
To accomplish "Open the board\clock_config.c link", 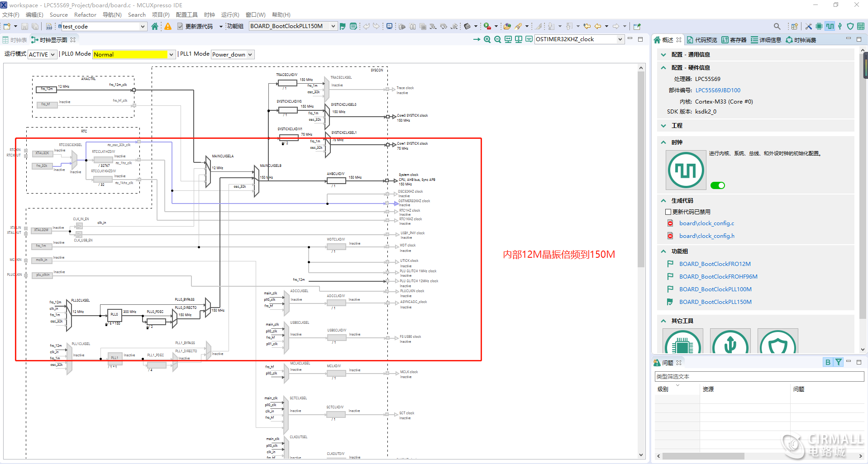I will point(706,223).
